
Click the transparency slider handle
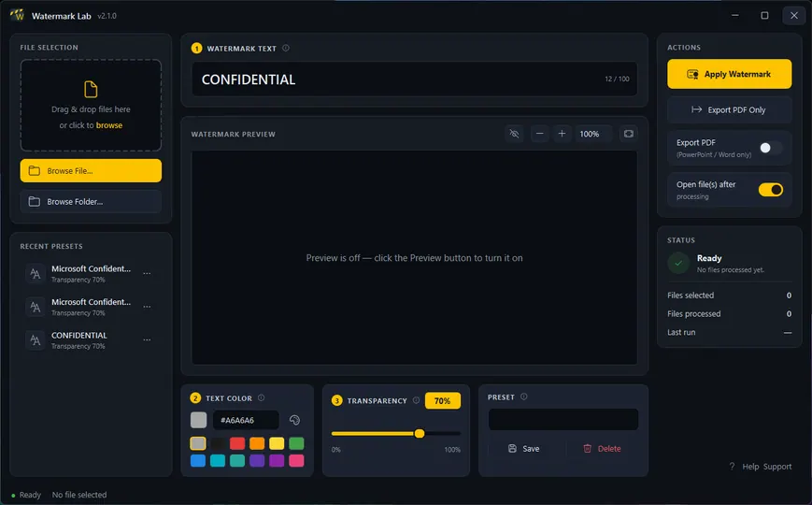point(420,433)
